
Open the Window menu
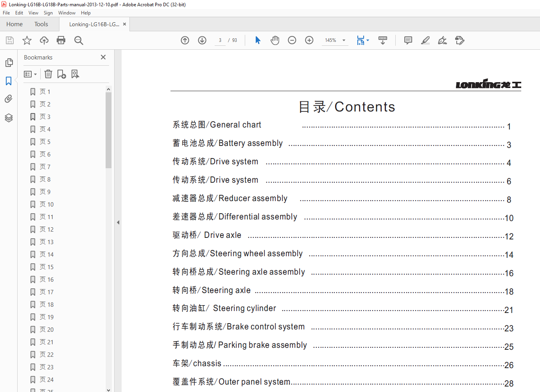67,13
